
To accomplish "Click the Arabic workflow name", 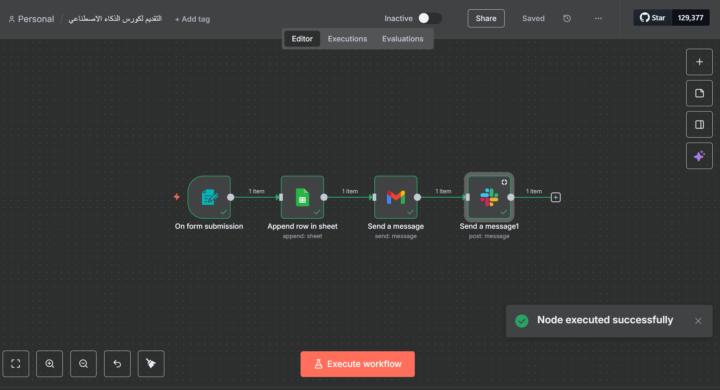I will (x=115, y=19).
